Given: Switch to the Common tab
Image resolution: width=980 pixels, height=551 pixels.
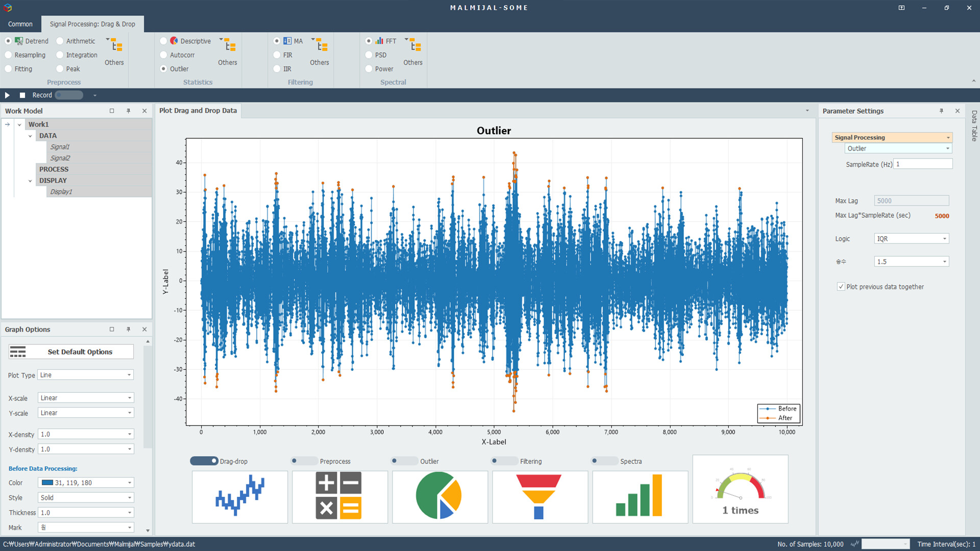Looking at the screenshot, I should (x=20, y=24).
